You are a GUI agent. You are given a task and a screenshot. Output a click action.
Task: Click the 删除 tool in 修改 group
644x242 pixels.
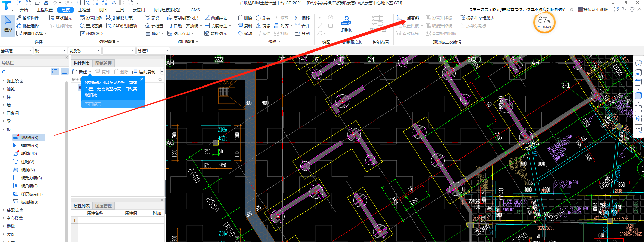[245, 18]
